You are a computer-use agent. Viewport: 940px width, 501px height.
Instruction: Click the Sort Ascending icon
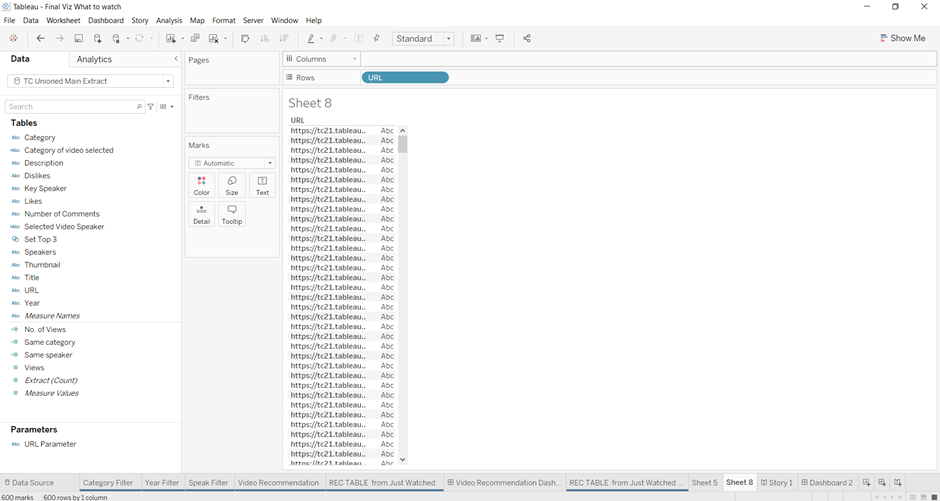(264, 38)
